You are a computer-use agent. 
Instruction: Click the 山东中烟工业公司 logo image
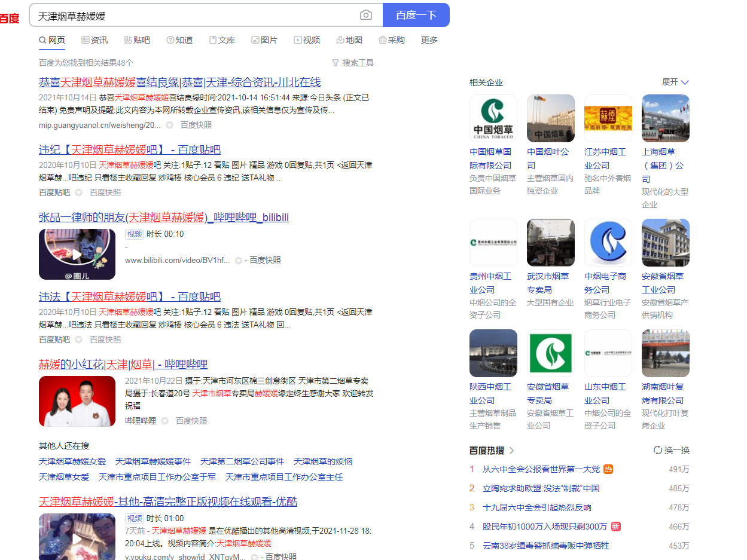[x=608, y=353]
